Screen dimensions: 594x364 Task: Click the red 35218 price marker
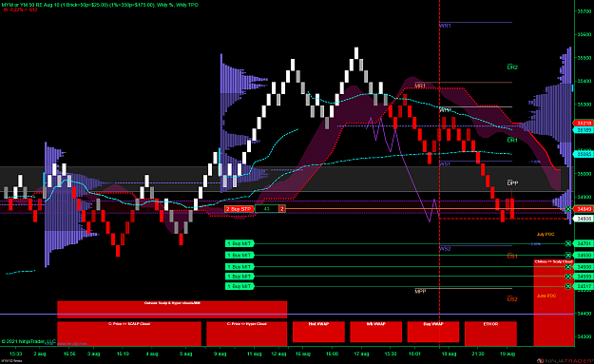583,124
